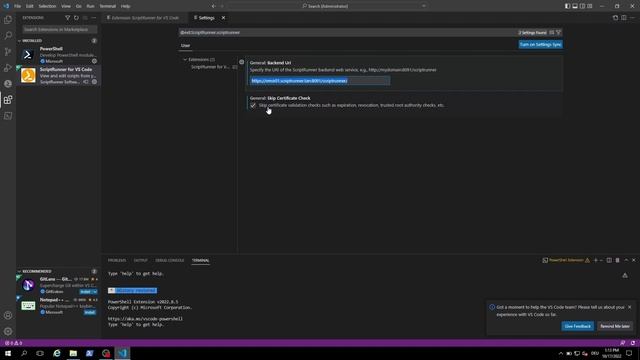640x360 pixels.
Task: Open Windows notification center icon
Action: tap(629, 353)
